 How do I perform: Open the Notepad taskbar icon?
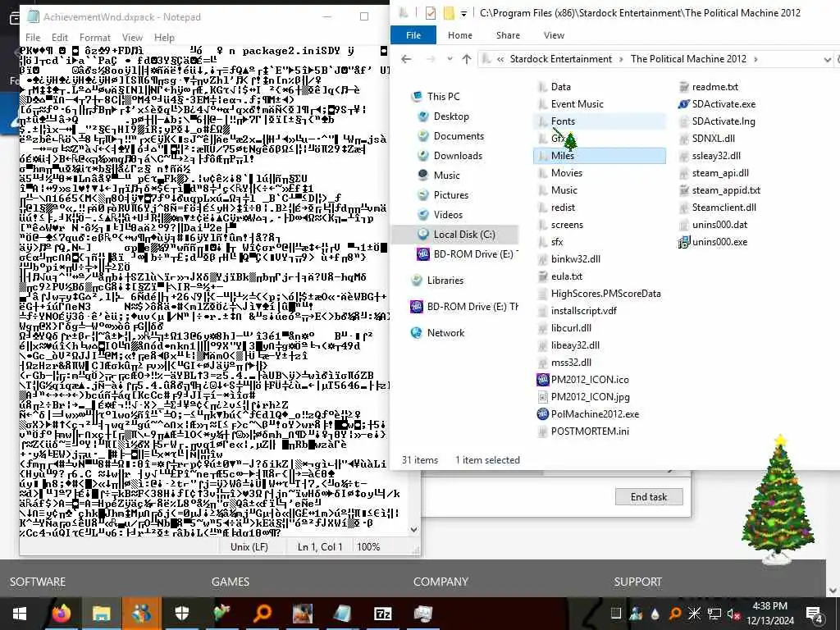coord(342,613)
